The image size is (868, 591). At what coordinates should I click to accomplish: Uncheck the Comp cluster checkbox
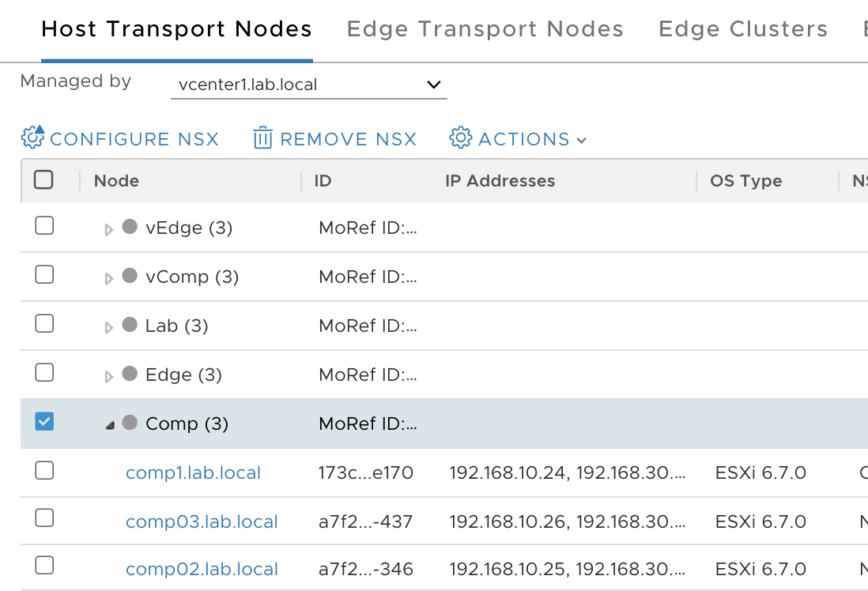(44, 422)
